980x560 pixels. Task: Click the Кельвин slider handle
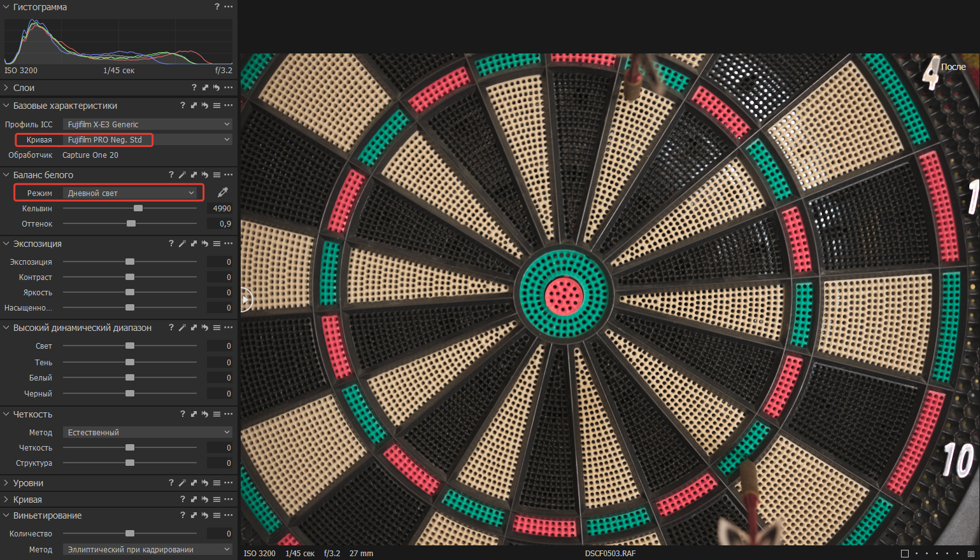pyautogui.click(x=138, y=208)
